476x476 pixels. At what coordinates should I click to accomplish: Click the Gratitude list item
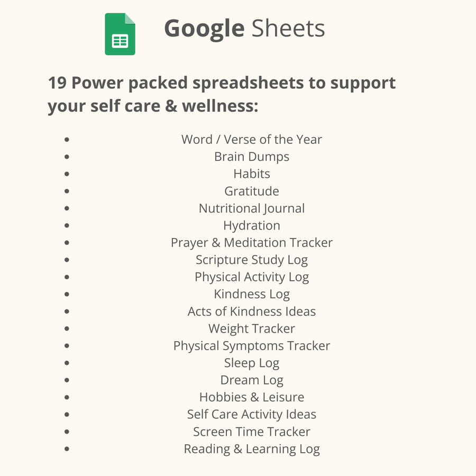coord(251,191)
